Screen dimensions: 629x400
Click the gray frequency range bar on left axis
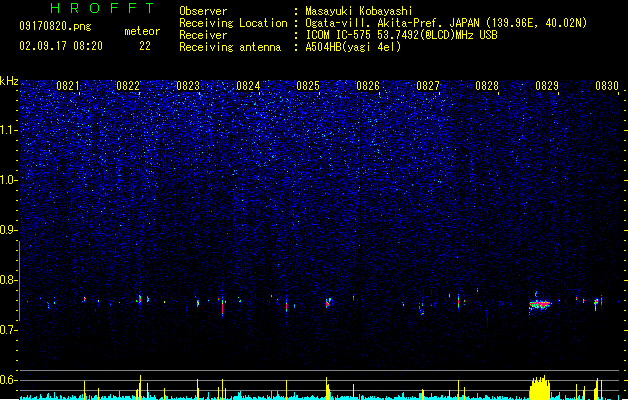[19, 280]
